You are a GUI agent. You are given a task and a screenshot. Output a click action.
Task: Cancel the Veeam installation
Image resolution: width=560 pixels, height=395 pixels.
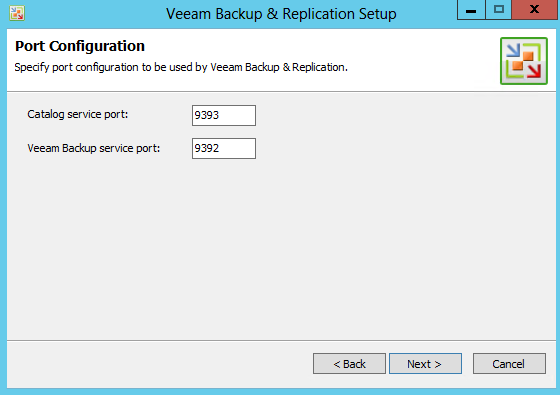(509, 364)
